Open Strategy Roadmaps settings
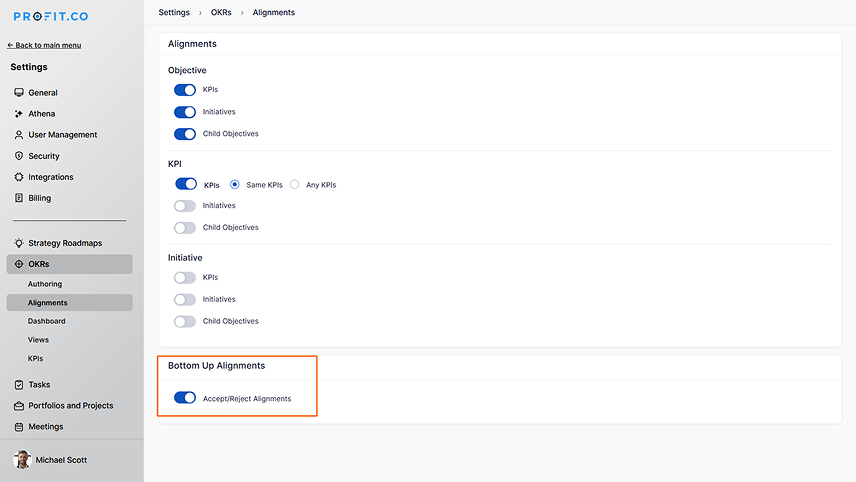856x482 pixels. point(65,243)
